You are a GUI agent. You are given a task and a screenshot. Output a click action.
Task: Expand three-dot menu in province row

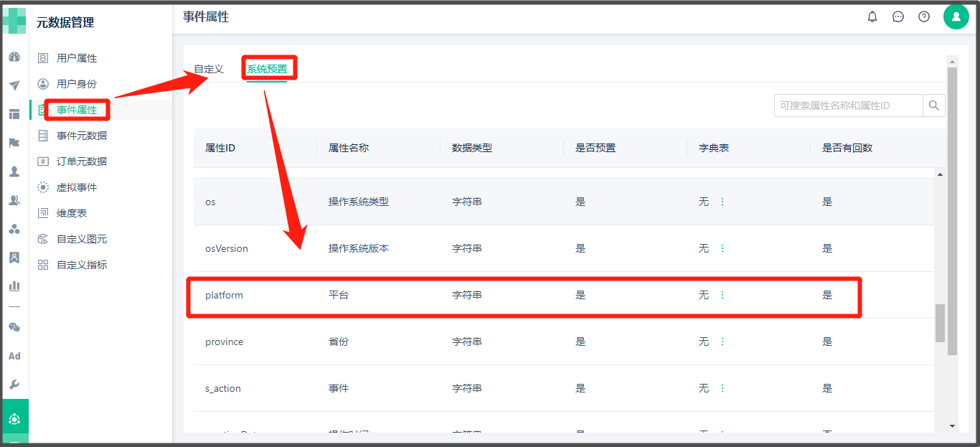click(722, 342)
